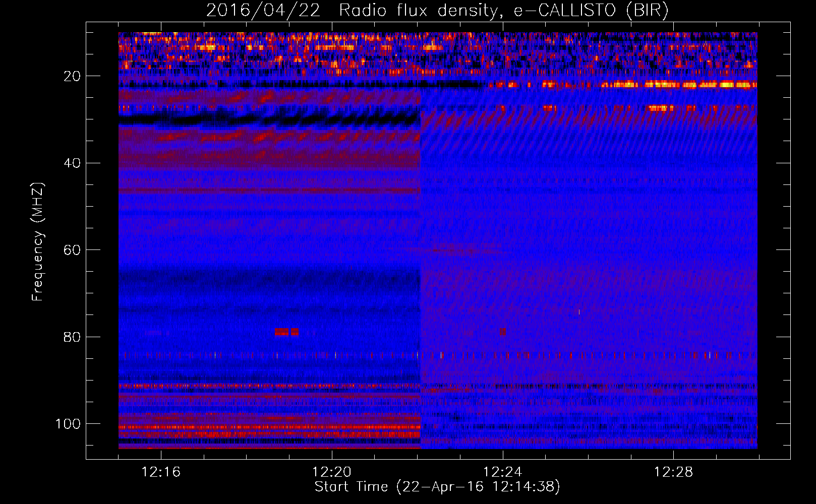Image resolution: width=816 pixels, height=504 pixels.
Task: Click the 100 frequency axis label
Action: tap(68, 424)
